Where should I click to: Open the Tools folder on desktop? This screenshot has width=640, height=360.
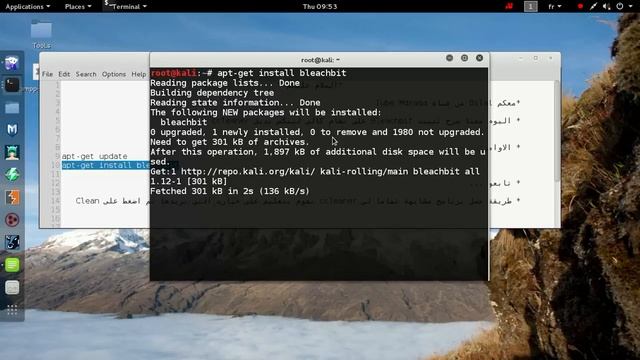pos(41,34)
